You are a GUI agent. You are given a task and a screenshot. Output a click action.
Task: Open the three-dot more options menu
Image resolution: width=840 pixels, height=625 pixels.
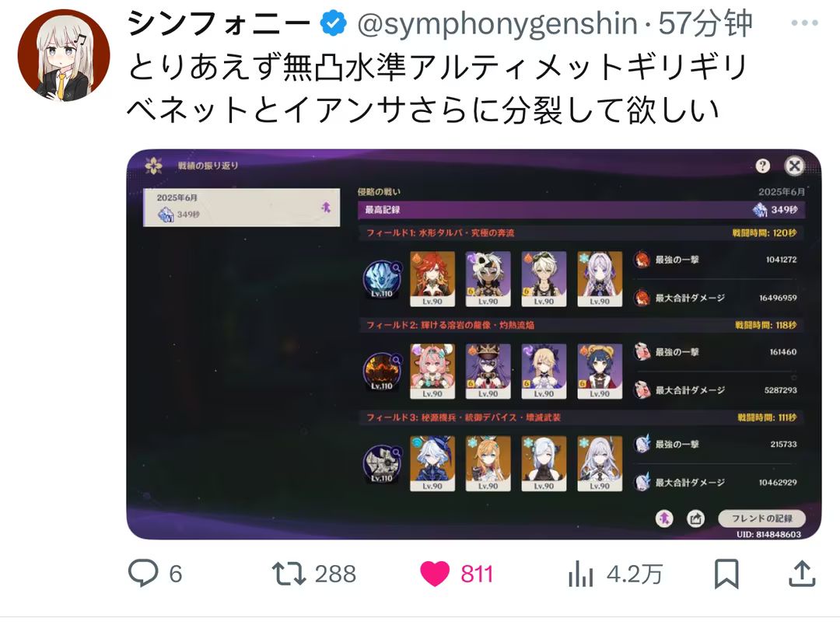(x=805, y=23)
